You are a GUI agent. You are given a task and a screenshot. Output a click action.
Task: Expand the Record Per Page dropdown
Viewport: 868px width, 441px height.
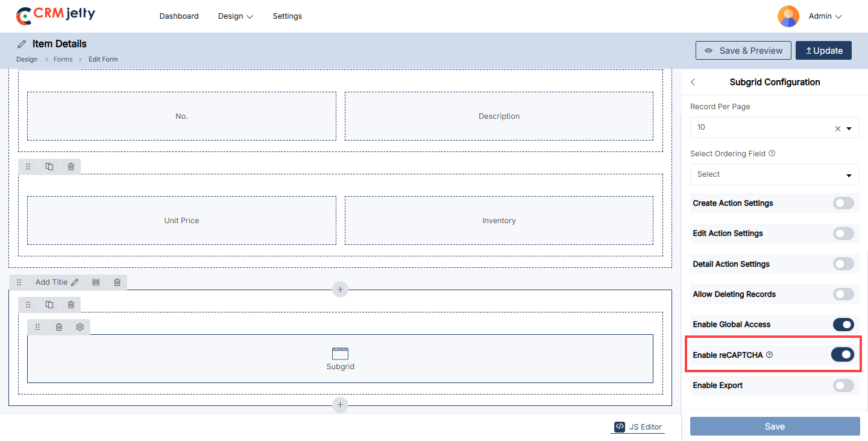coord(849,128)
